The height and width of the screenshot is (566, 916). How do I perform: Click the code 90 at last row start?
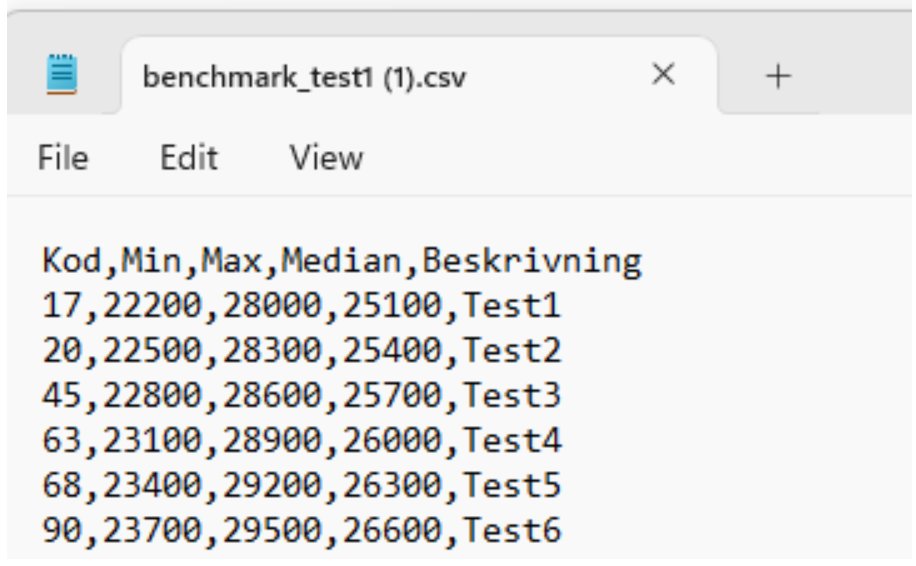(62, 530)
